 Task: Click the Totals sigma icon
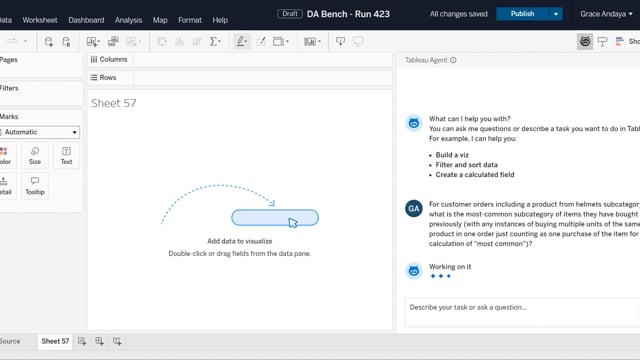click(x=215, y=42)
